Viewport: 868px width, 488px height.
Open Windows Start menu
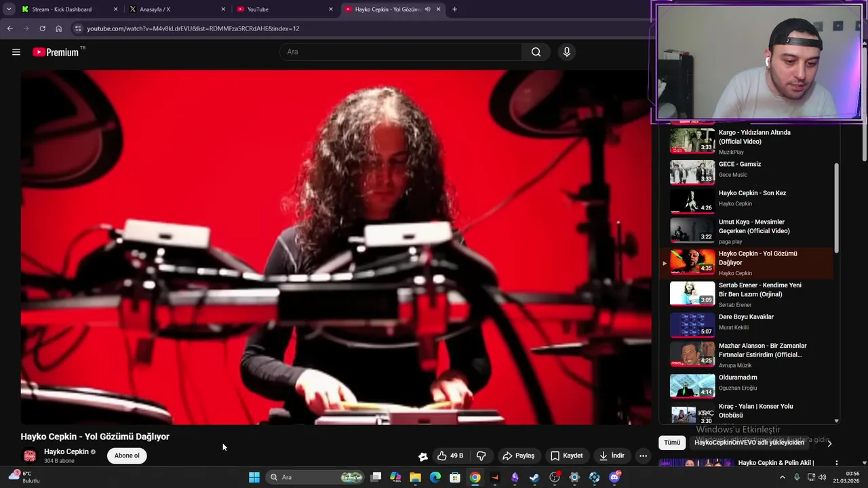coord(254,477)
